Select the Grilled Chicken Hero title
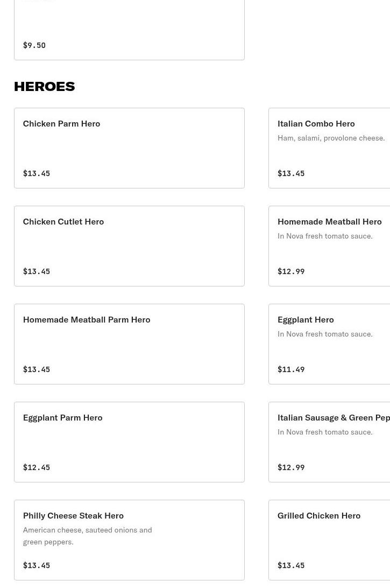390x588 pixels. [x=319, y=515]
